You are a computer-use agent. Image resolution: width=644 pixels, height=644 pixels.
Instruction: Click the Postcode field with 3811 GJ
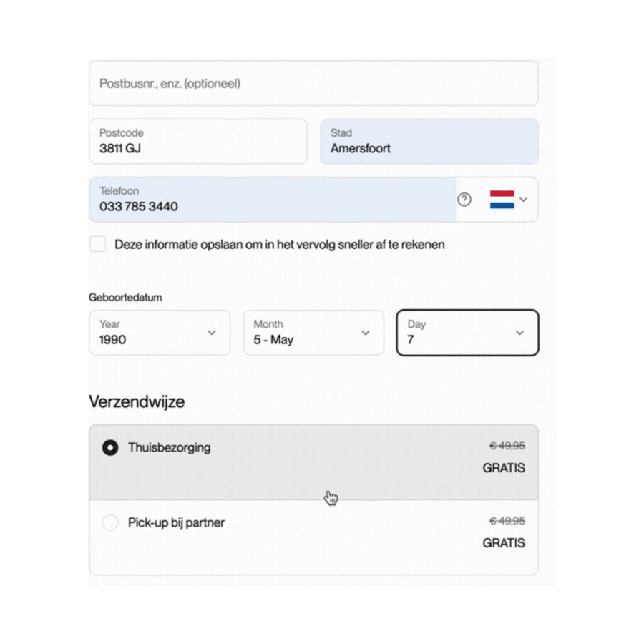[x=197, y=142]
